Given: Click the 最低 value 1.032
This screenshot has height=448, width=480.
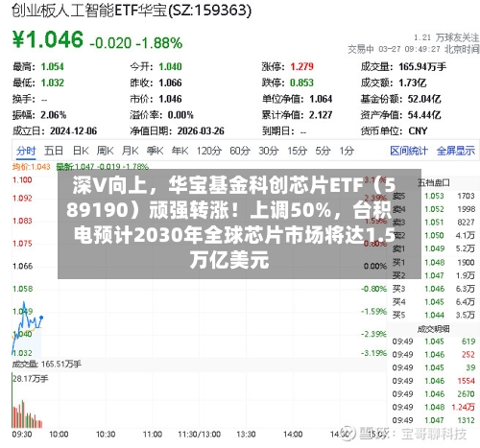Looking at the screenshot, I should pos(52,83).
